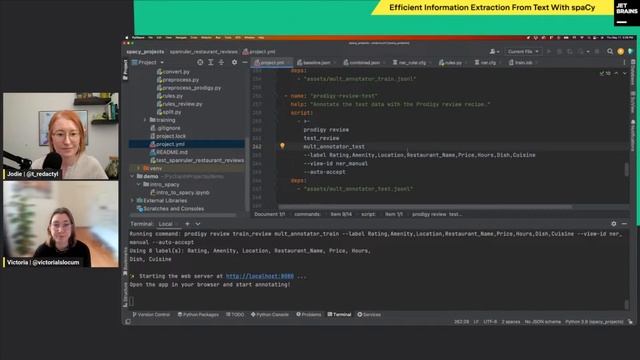Screen dimensions: 640x360
Task: Open preprocess.py in project tree
Action: tap(178, 80)
